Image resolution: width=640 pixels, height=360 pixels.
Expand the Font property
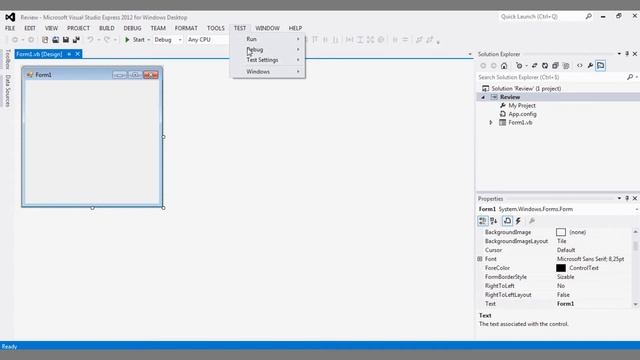pos(480,259)
